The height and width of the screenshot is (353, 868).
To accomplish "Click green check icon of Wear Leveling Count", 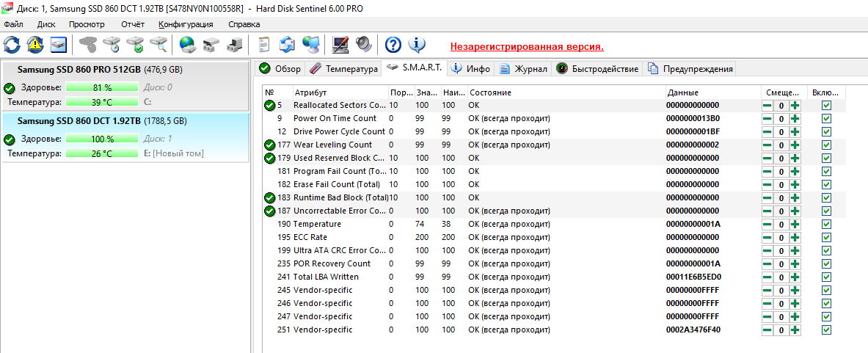I will click(269, 145).
